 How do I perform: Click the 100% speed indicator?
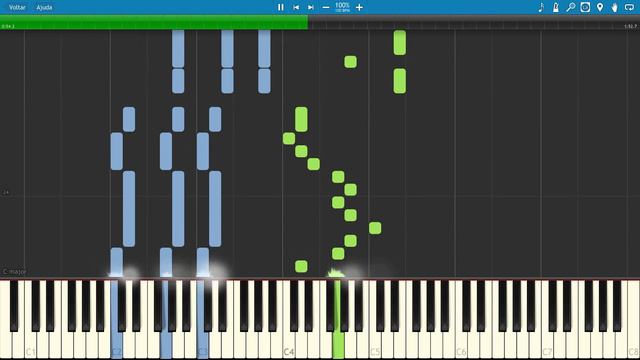(342, 7)
